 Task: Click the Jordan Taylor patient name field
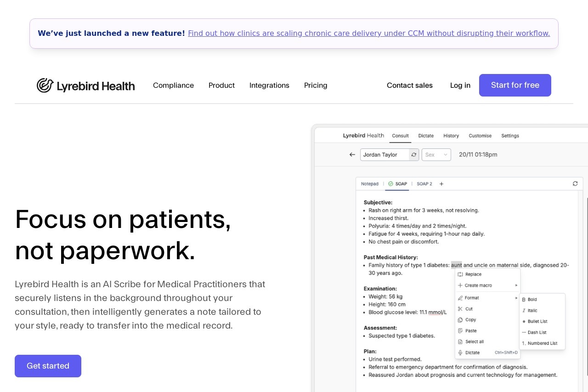[x=385, y=155]
